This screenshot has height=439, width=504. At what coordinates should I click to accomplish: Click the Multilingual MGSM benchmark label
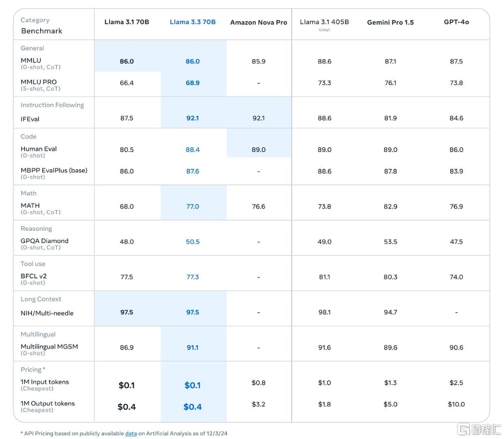(49, 347)
